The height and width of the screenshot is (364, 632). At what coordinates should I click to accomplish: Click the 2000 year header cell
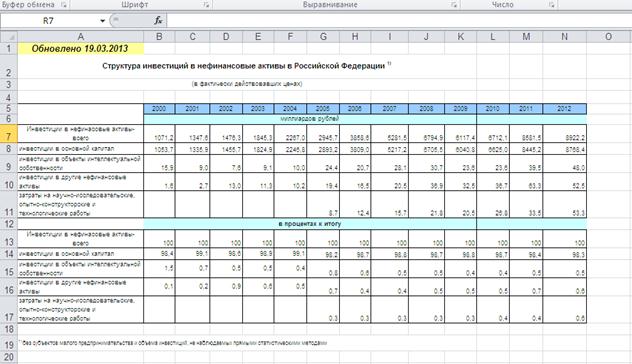pos(159,108)
